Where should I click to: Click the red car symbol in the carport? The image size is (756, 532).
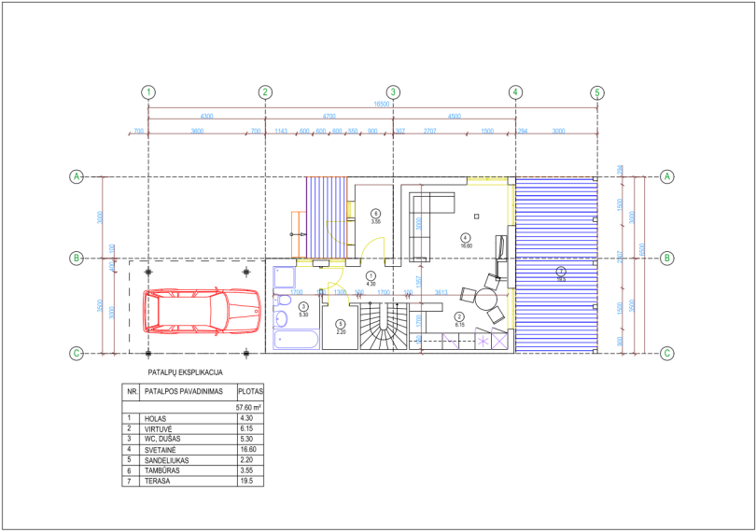pyautogui.click(x=202, y=311)
